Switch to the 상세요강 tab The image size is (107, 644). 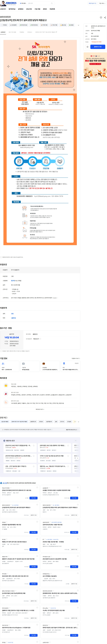pyautogui.click(x=3, y=32)
